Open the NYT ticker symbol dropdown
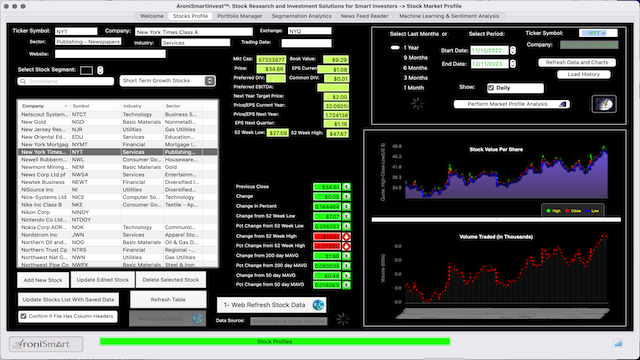Viewport: 640px width, 360px height. 598,33
